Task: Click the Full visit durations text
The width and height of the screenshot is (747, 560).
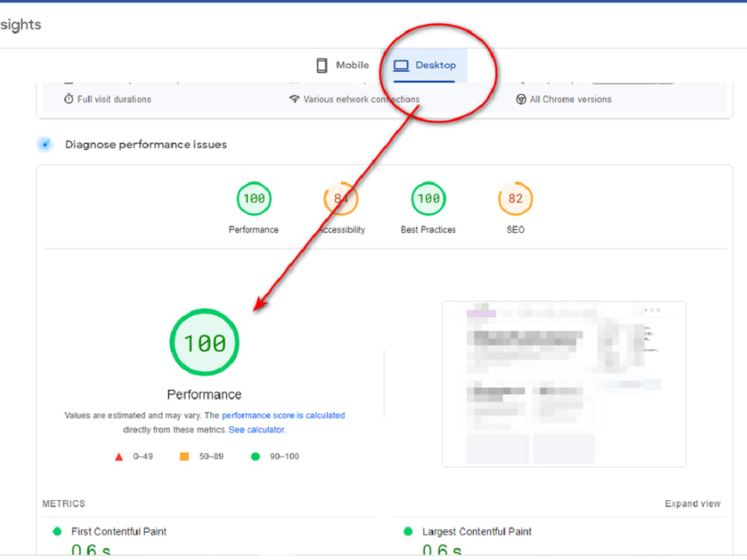Action: tap(114, 99)
